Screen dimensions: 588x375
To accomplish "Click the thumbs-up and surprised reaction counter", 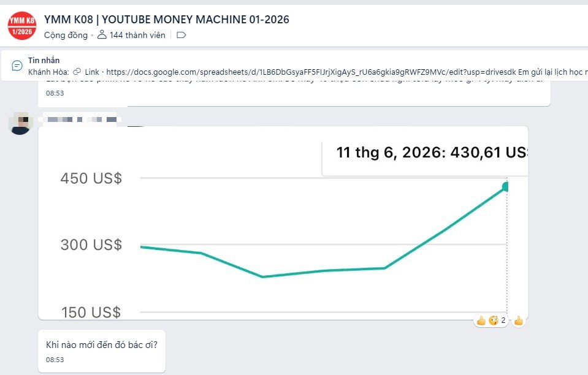I will click(491, 320).
